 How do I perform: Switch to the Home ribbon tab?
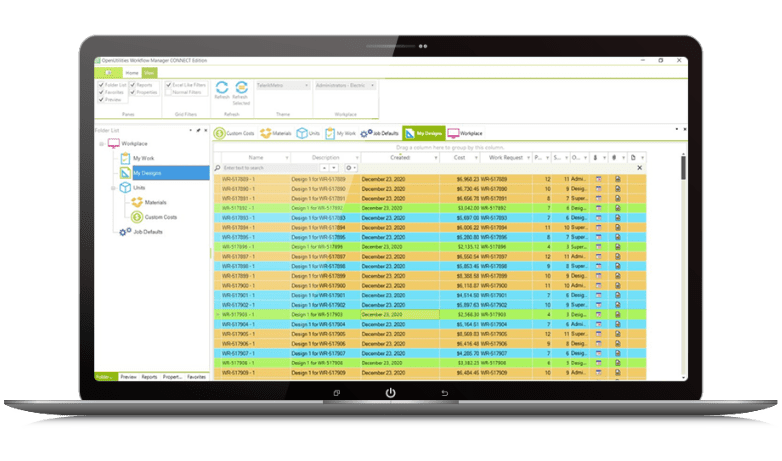(131, 73)
